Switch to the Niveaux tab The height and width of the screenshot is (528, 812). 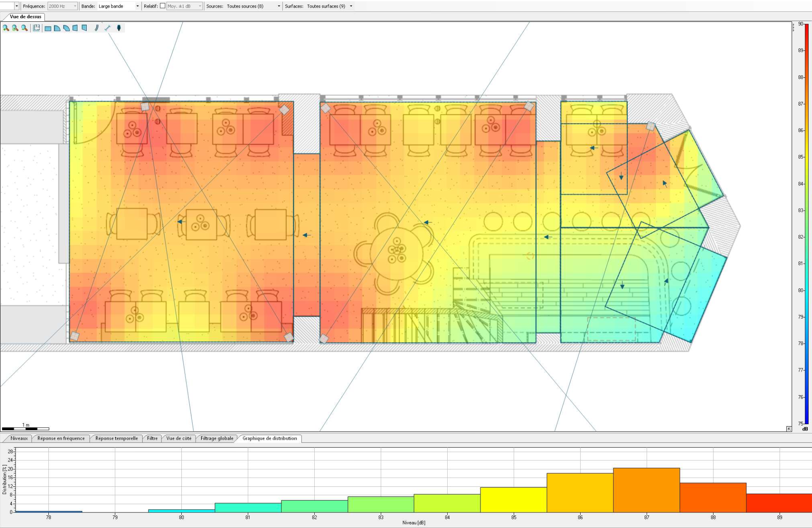coord(19,438)
